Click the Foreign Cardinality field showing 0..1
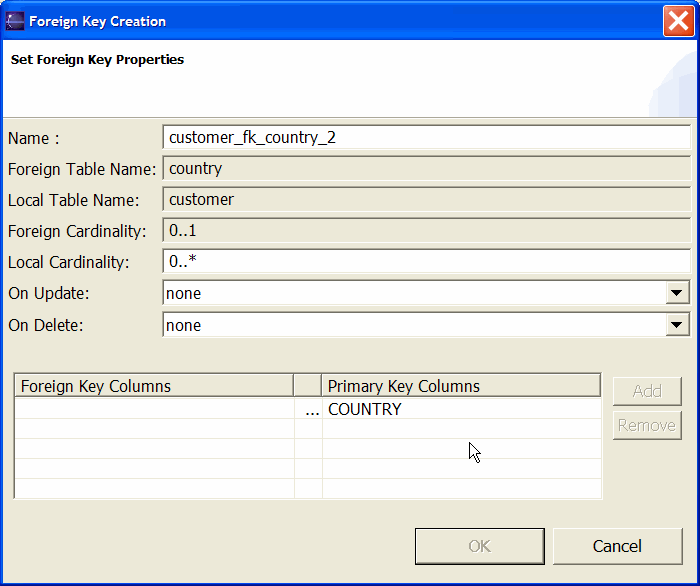700x586 pixels. [426, 231]
